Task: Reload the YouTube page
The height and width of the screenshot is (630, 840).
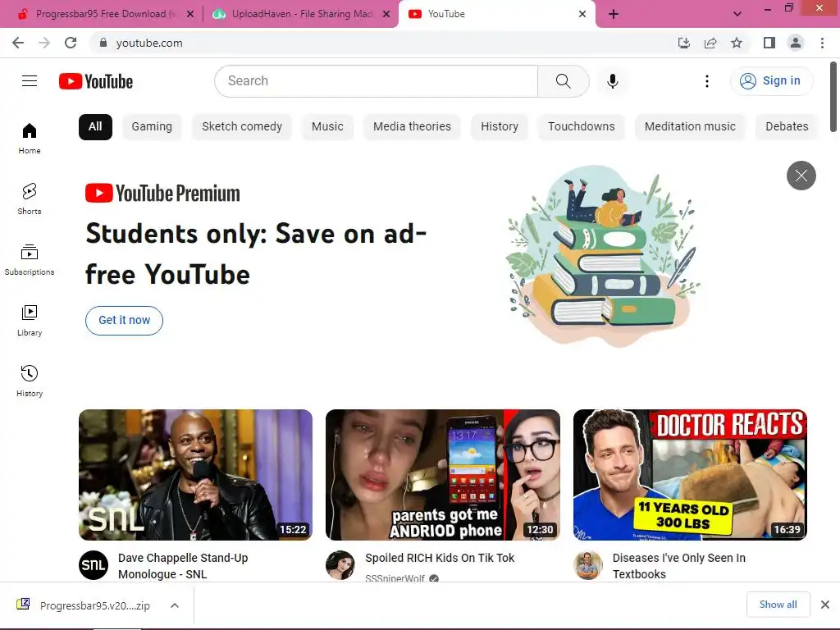Action: (x=71, y=43)
